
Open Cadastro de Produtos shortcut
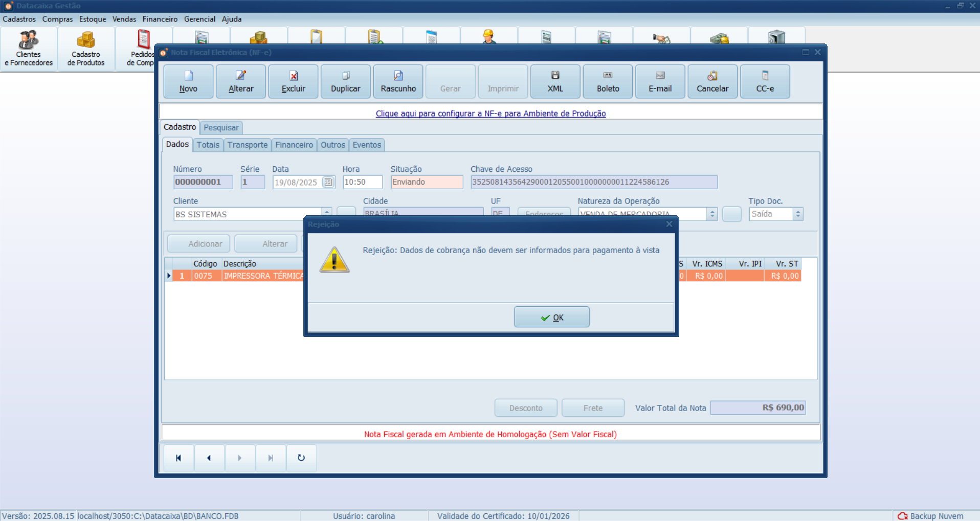pyautogui.click(x=86, y=49)
